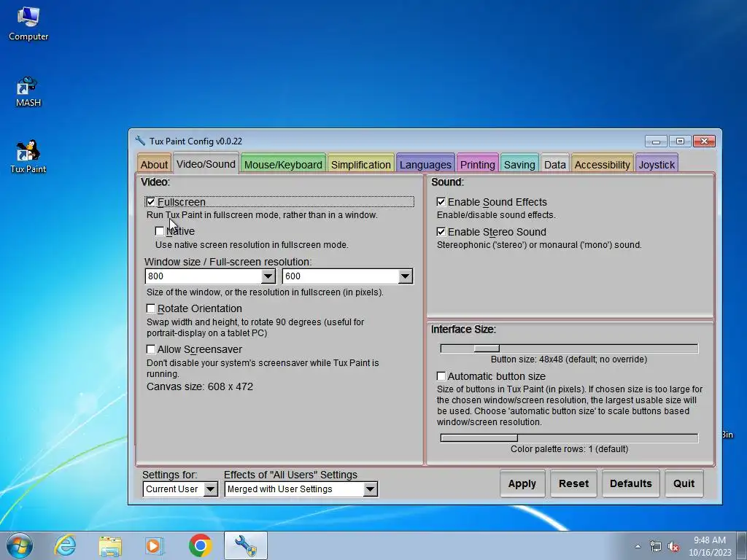Launch Google Chrome from the taskbar
The image size is (747, 560).
coord(200,545)
